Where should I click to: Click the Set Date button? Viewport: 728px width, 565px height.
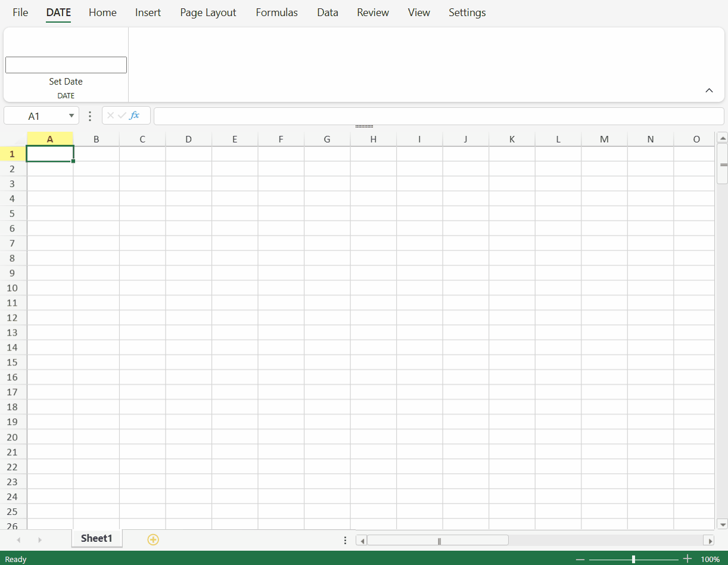66,82
